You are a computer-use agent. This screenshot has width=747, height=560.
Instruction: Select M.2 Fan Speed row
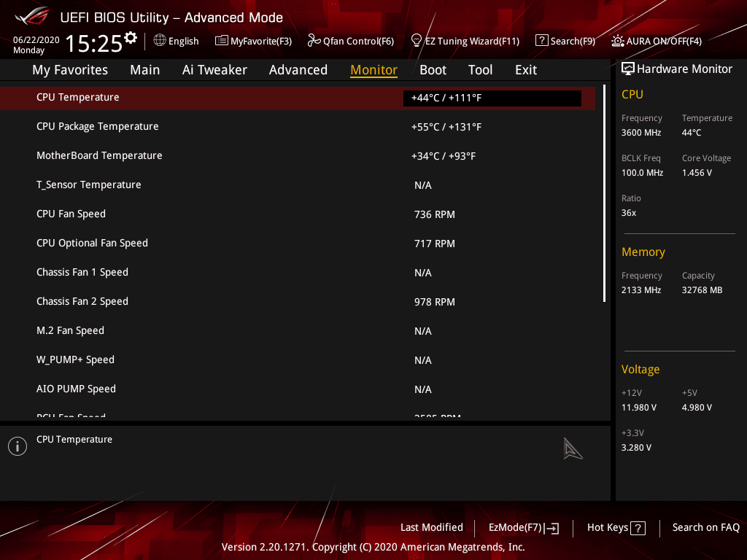(x=298, y=331)
